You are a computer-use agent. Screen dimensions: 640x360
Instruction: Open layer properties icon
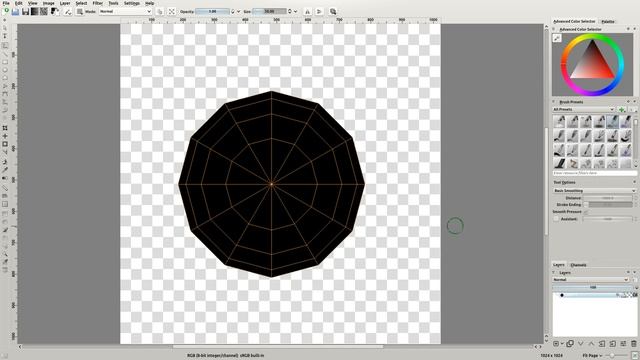click(623, 344)
